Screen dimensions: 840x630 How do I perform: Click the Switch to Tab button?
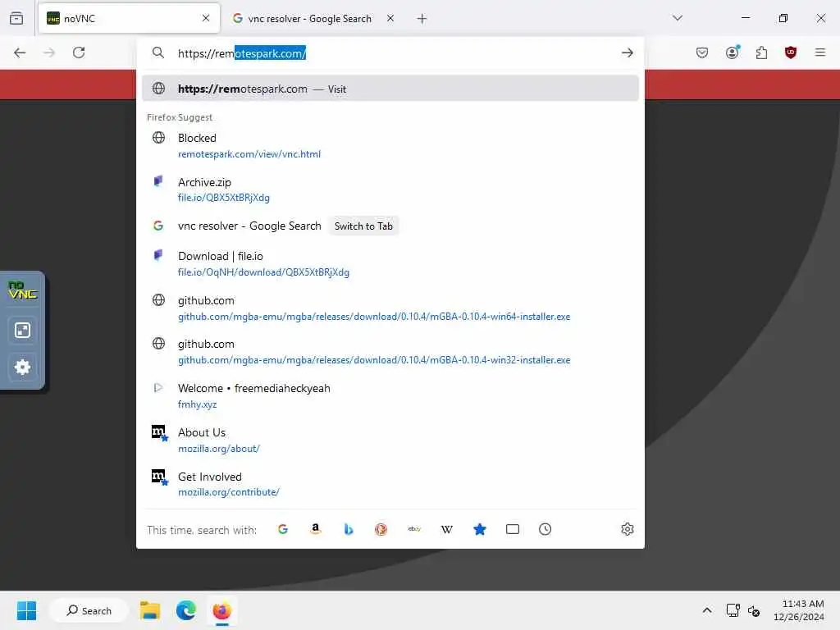pyautogui.click(x=363, y=226)
